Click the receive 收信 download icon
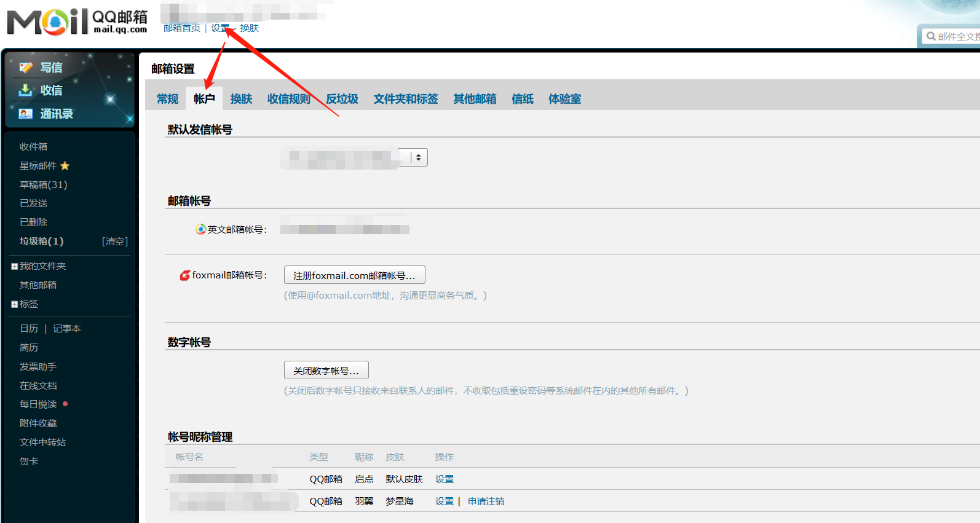Screen dimensions: 980x523 [26, 90]
